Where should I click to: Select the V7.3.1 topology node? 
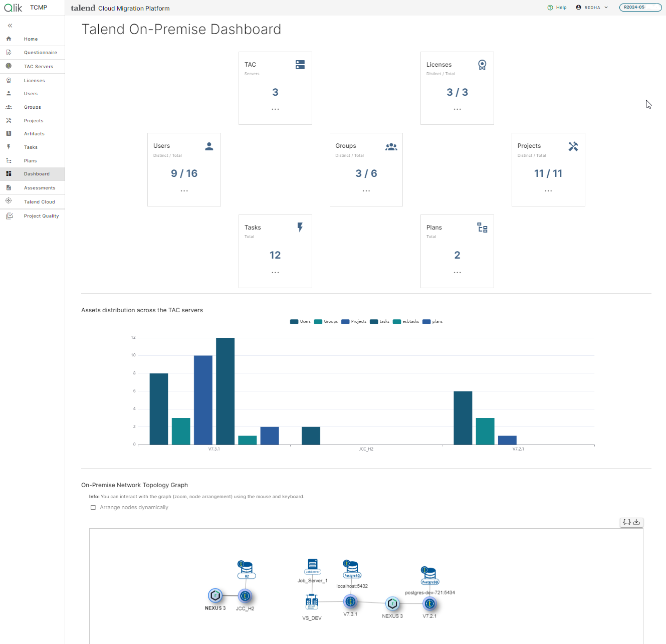click(350, 601)
